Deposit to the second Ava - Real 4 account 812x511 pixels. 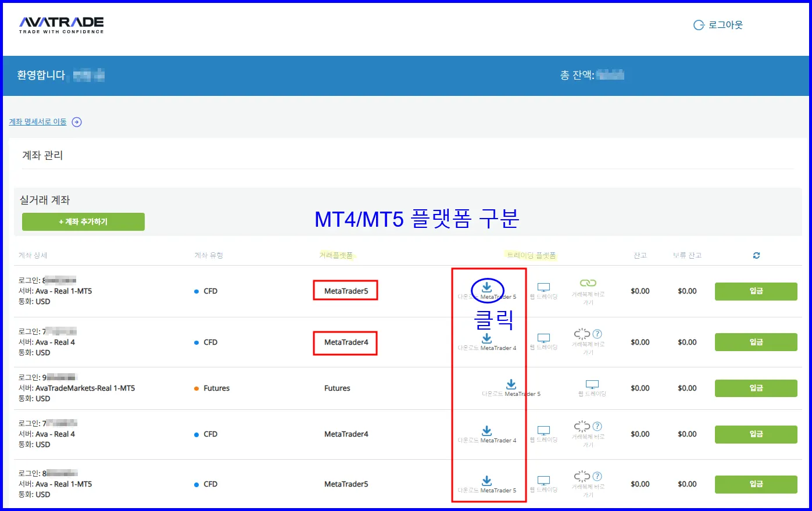click(756, 434)
